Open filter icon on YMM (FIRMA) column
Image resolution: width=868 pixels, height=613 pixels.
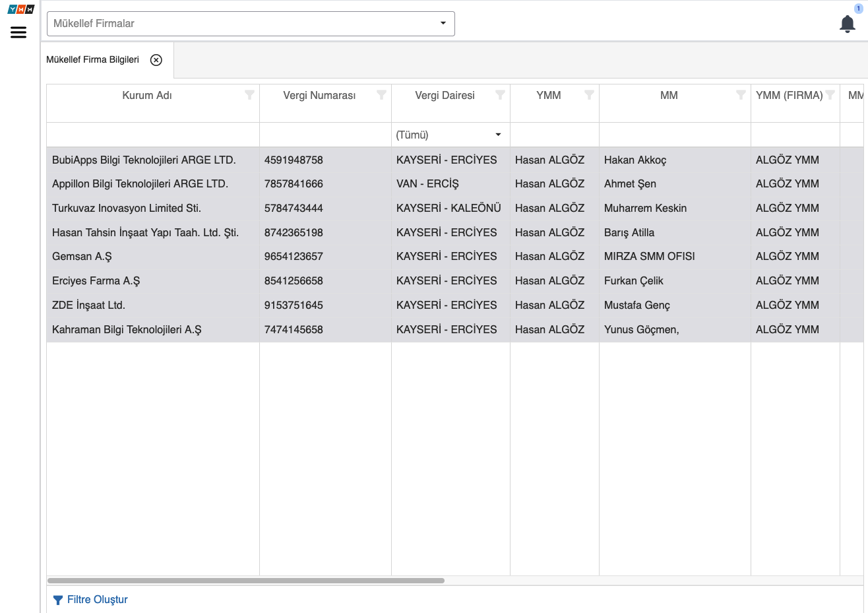(x=830, y=95)
